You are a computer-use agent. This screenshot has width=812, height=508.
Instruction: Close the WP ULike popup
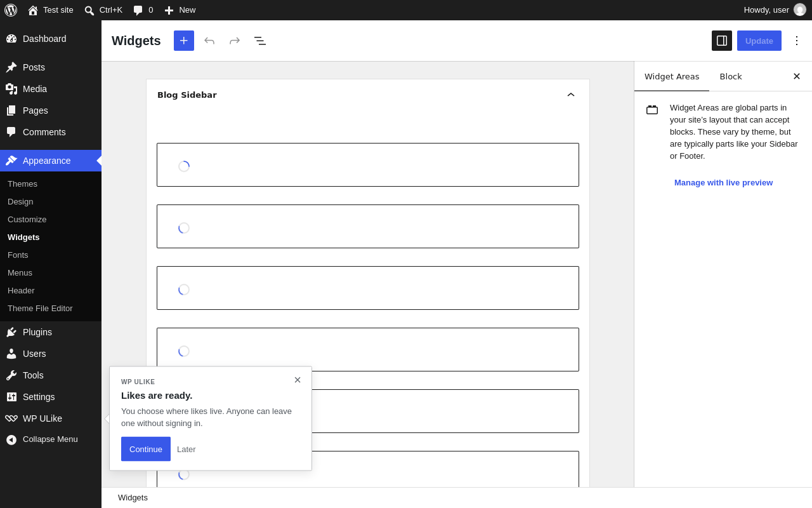[298, 380]
